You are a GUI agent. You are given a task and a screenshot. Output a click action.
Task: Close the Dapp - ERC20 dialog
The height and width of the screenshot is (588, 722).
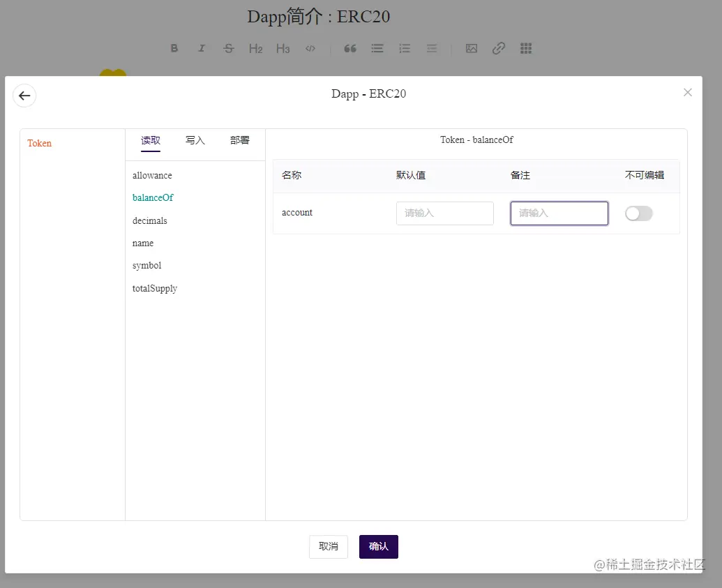tap(687, 93)
